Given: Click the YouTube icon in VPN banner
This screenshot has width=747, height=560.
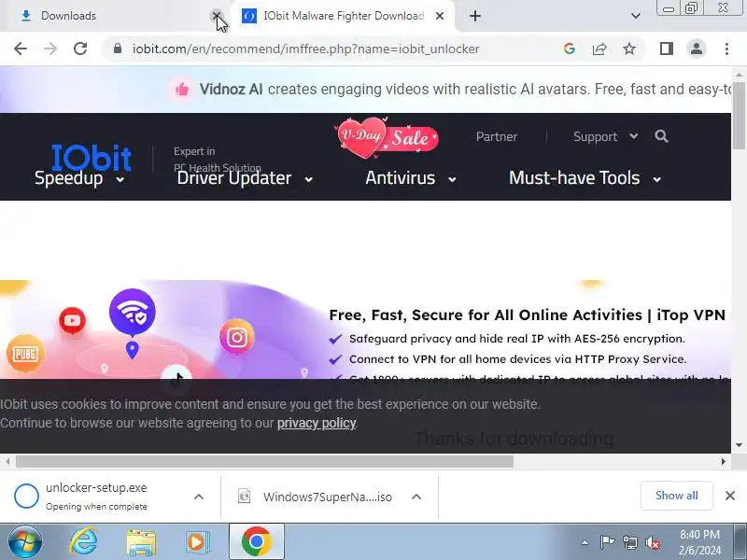Looking at the screenshot, I should point(73,320).
